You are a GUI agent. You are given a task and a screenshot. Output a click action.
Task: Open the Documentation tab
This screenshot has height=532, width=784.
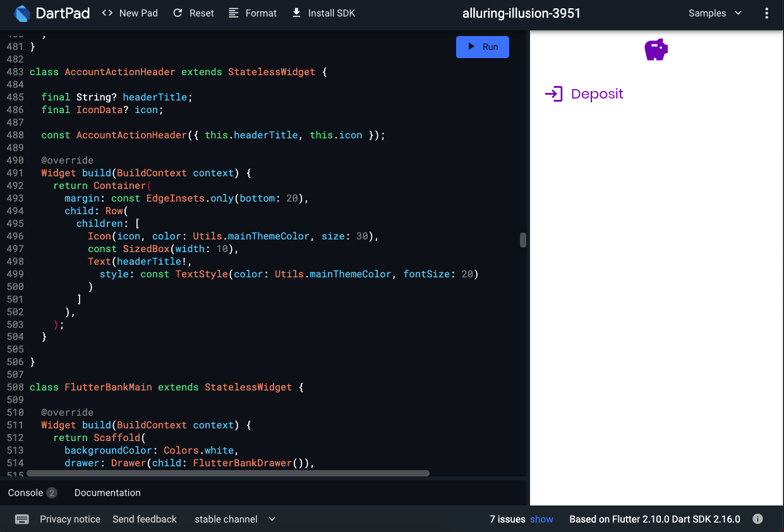tap(107, 493)
